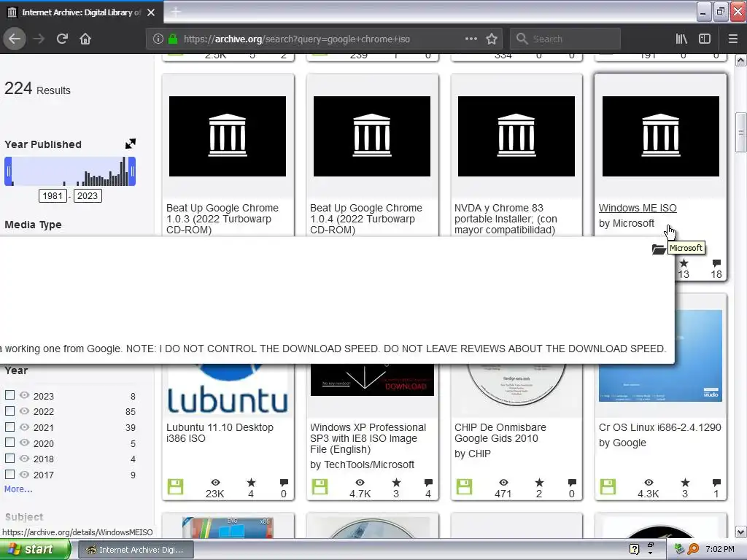Open the Library icon in the toolbar
Viewport: 747px width, 560px height.
pyautogui.click(x=681, y=39)
